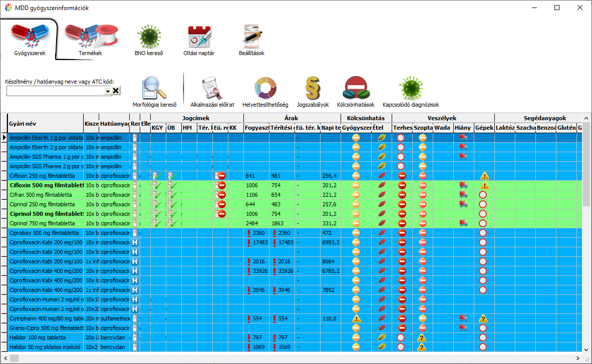Open the Oltási naptár tab
592x364 pixels.
199,41
